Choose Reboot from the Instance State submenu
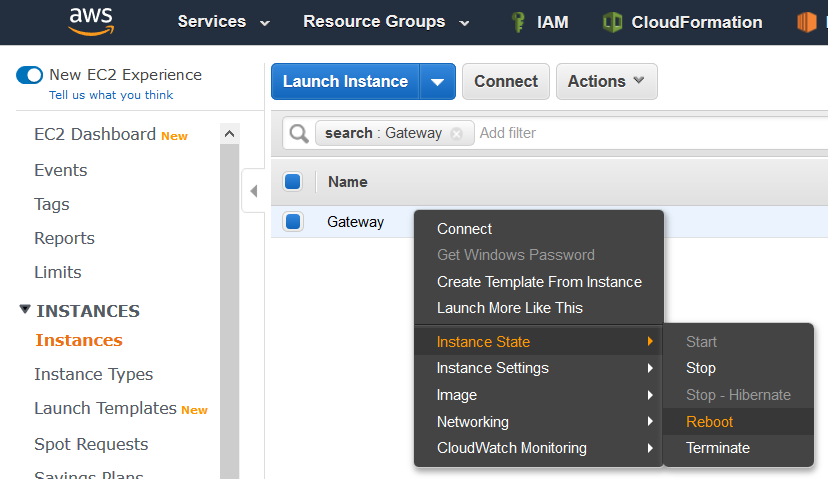This screenshot has height=479, width=828. (709, 422)
